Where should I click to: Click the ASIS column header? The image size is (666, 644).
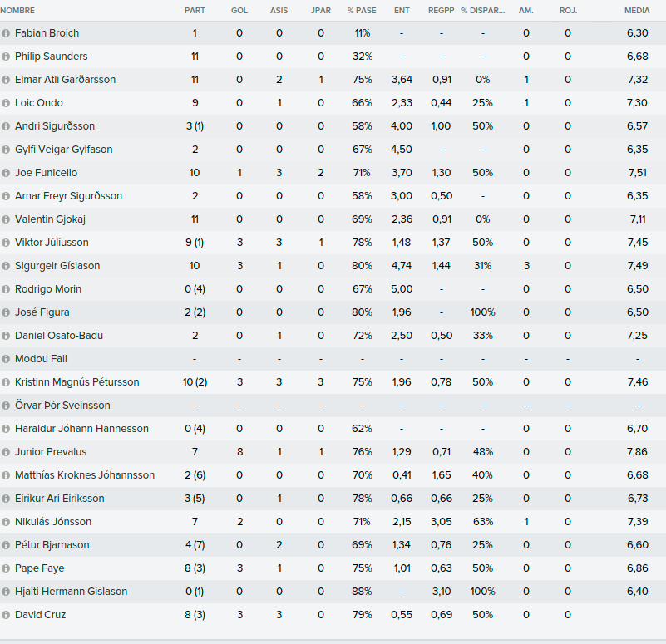[x=279, y=11]
